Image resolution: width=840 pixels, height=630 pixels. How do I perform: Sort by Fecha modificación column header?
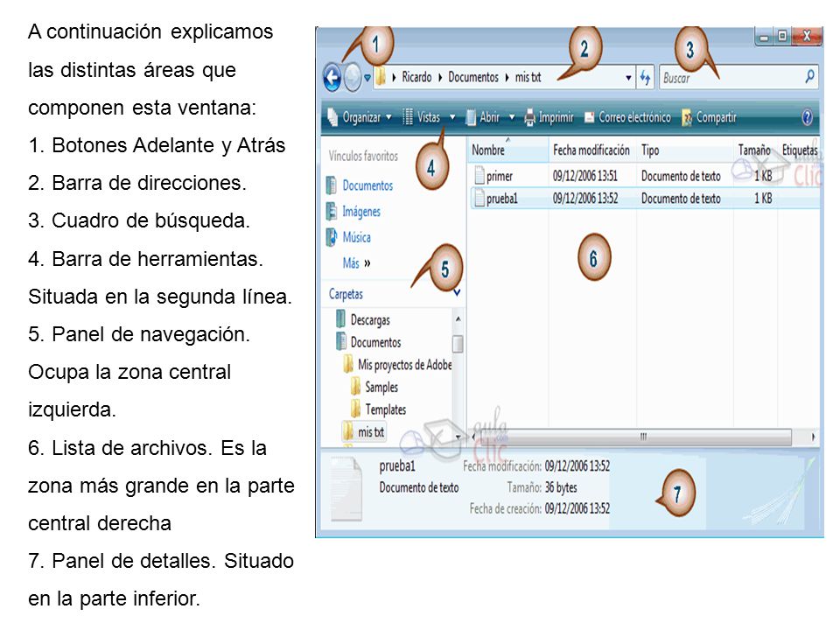(592, 150)
